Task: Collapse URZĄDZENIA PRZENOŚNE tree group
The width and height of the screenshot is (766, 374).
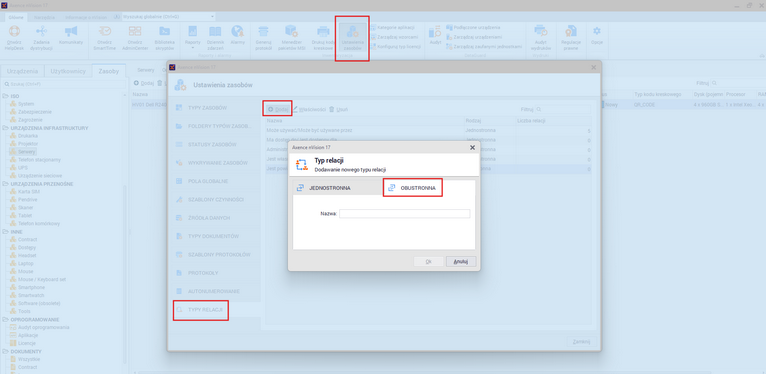Action: 5,184
